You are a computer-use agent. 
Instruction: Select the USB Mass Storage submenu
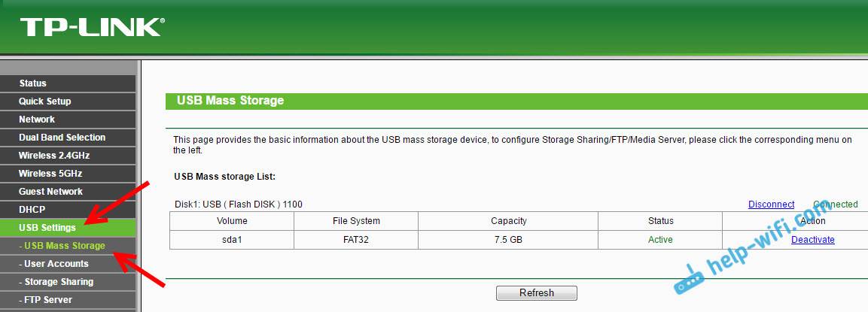tap(64, 246)
